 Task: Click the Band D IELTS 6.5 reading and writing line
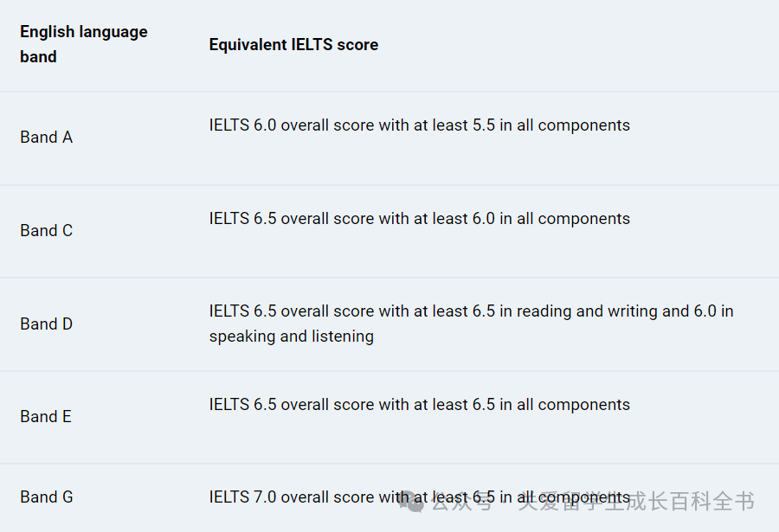point(471,311)
